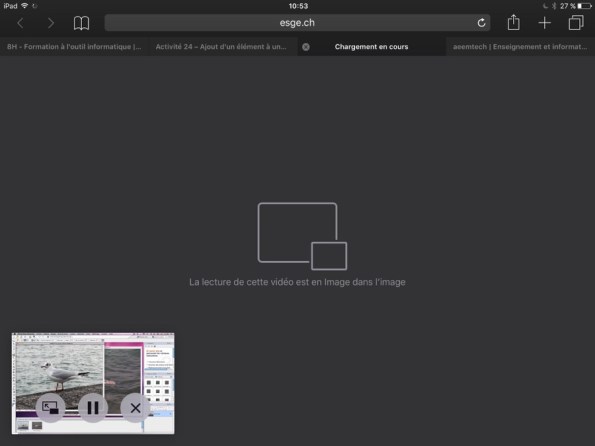Viewport: 595px width, 446px height.
Task: Tap the esge.ch address bar
Action: (x=297, y=23)
